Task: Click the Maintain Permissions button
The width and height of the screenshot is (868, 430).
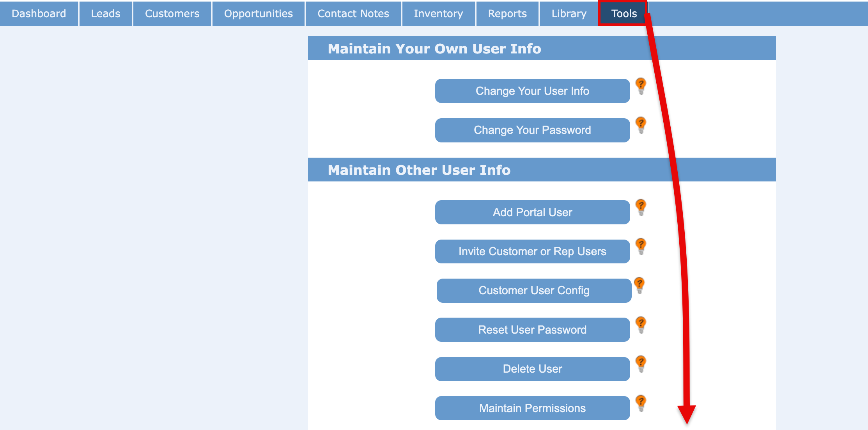Action: click(532, 408)
